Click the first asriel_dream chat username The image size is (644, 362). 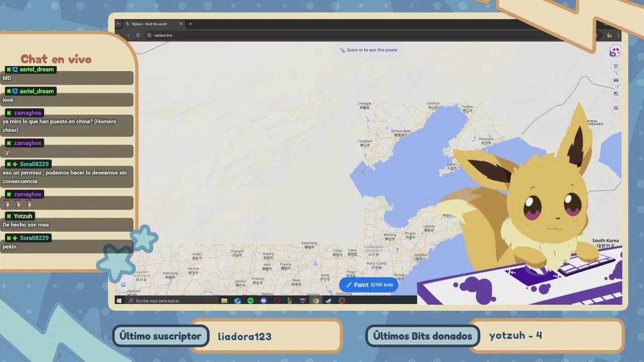coord(37,69)
